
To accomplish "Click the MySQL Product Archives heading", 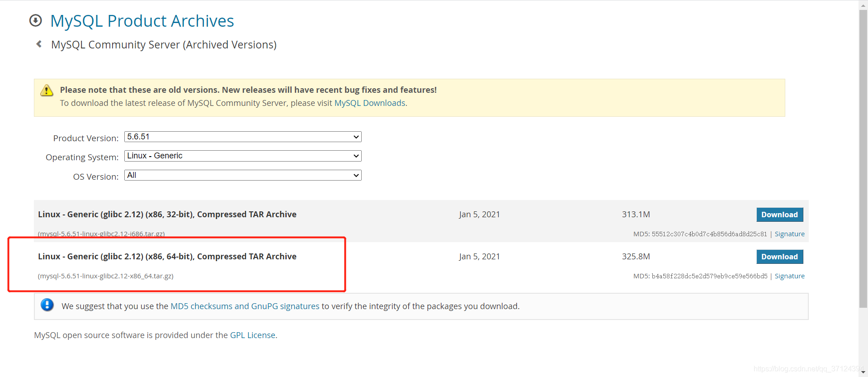I will [x=142, y=21].
